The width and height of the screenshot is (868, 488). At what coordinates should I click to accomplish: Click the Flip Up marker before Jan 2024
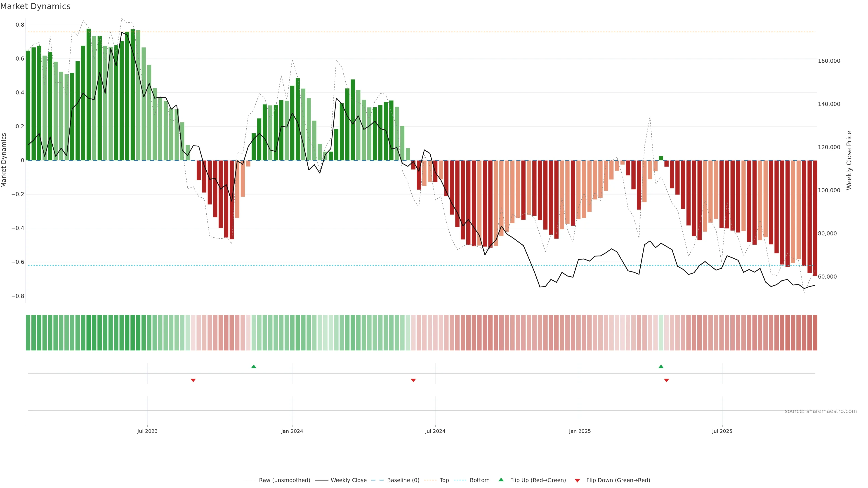point(254,366)
